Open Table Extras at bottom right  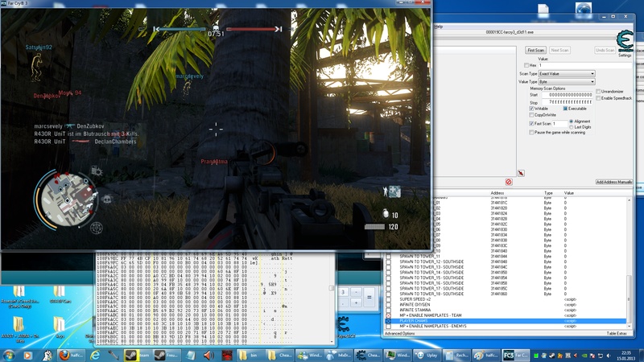coord(617,333)
